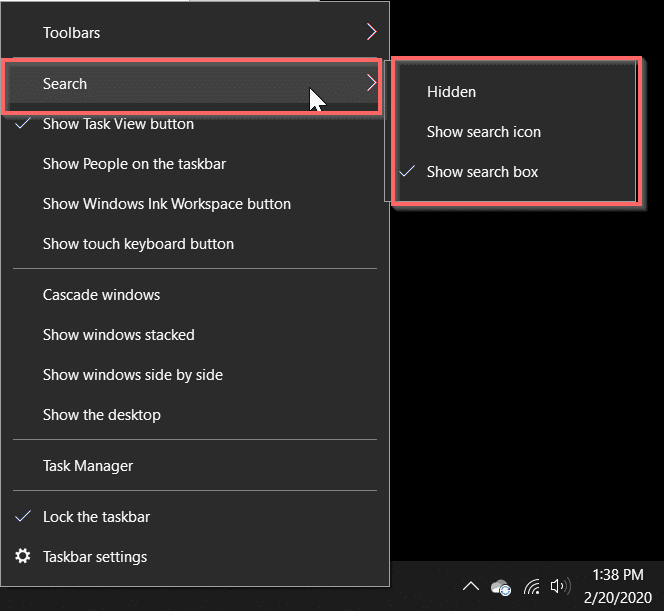
Task: Open the Wi-Fi network icon in tray
Action: click(x=532, y=587)
